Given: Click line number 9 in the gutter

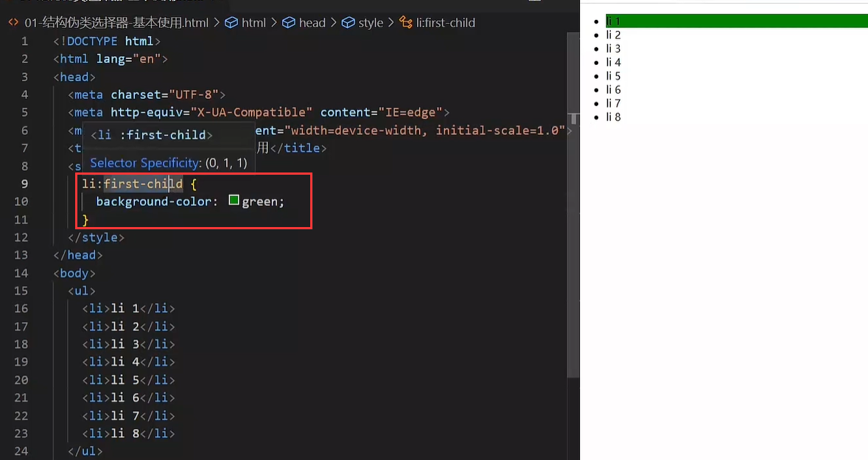Looking at the screenshot, I should point(24,184).
